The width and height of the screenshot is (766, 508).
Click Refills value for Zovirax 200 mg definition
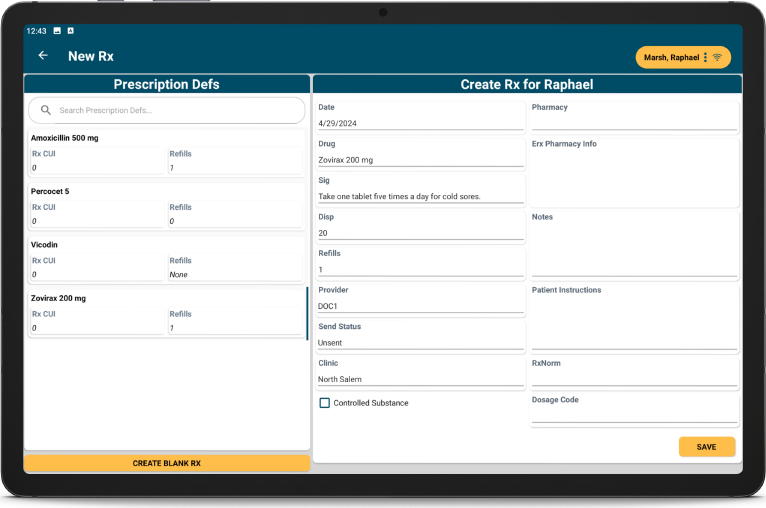(171, 328)
